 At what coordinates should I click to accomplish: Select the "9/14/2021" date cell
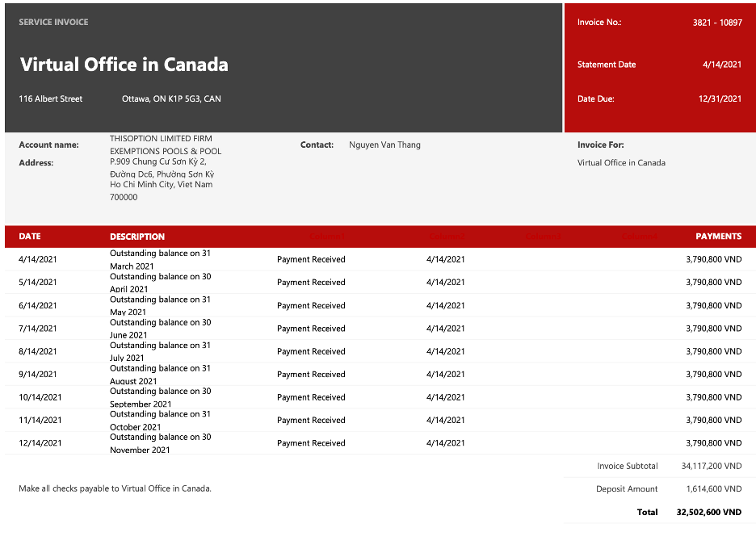pyautogui.click(x=38, y=375)
